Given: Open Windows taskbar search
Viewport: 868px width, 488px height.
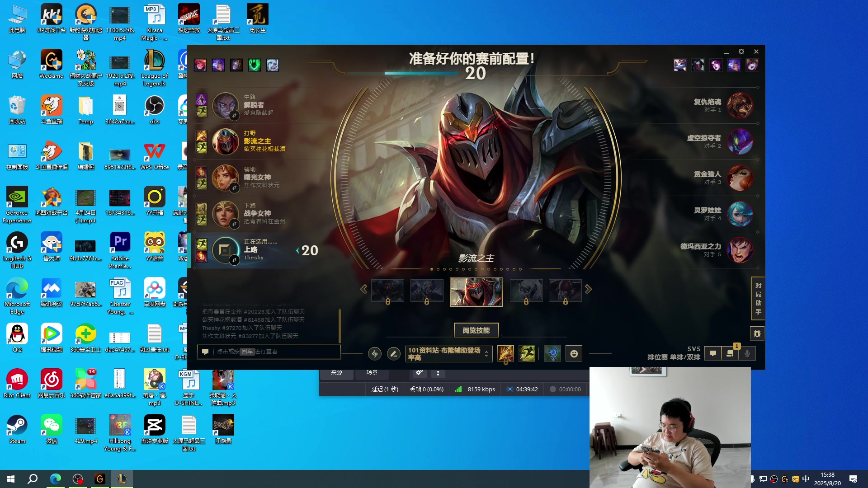Looking at the screenshot, I should 33,479.
